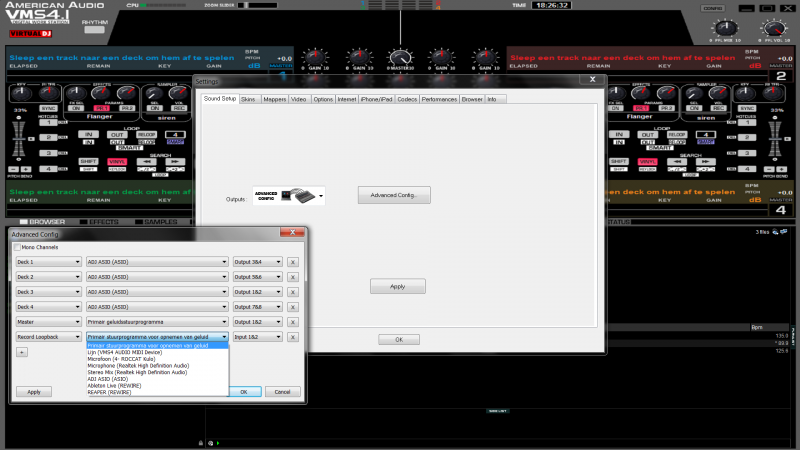Open the Codecs tab in Settings
The width and height of the screenshot is (800, 450).
click(407, 99)
